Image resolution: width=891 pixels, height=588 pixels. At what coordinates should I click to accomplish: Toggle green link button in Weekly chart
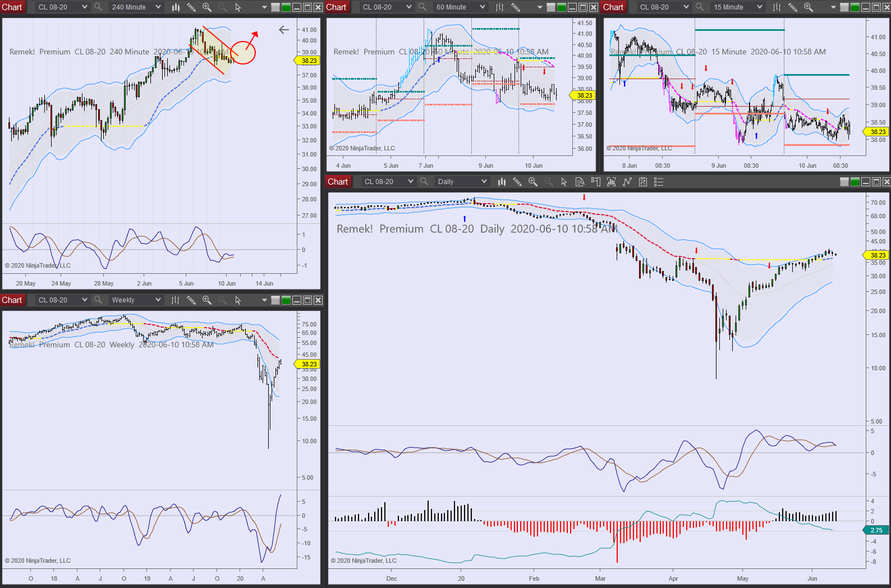[x=286, y=300]
